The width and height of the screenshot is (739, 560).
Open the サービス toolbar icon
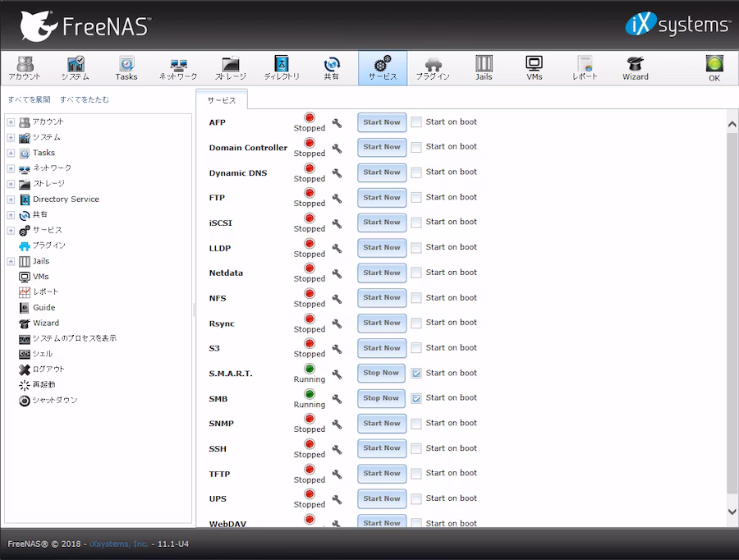pyautogui.click(x=383, y=68)
